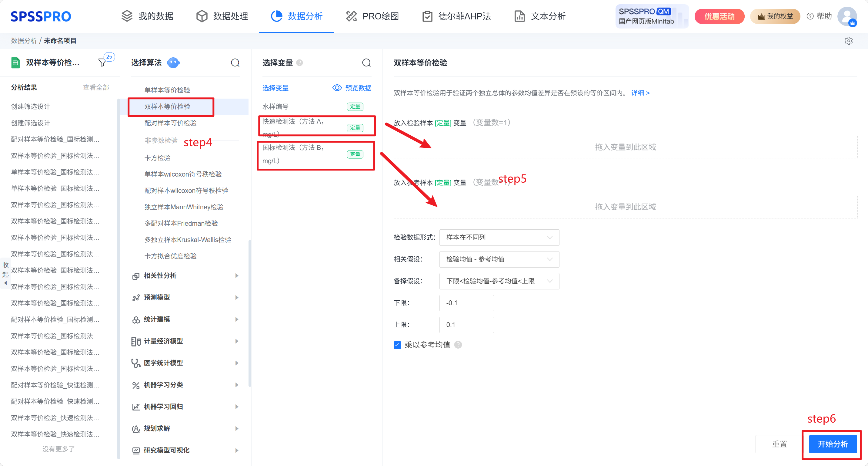The height and width of the screenshot is (466, 868).
Task: Click the 下限 input field
Action: (466, 303)
